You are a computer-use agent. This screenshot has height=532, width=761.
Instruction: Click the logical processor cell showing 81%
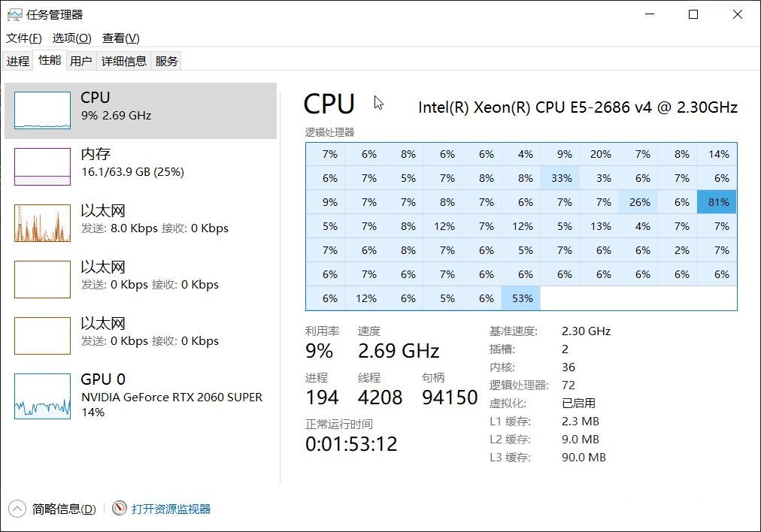(x=717, y=202)
